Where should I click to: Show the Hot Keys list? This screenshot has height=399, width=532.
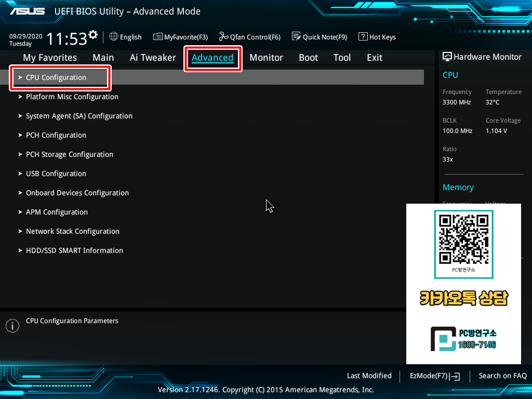pos(377,37)
